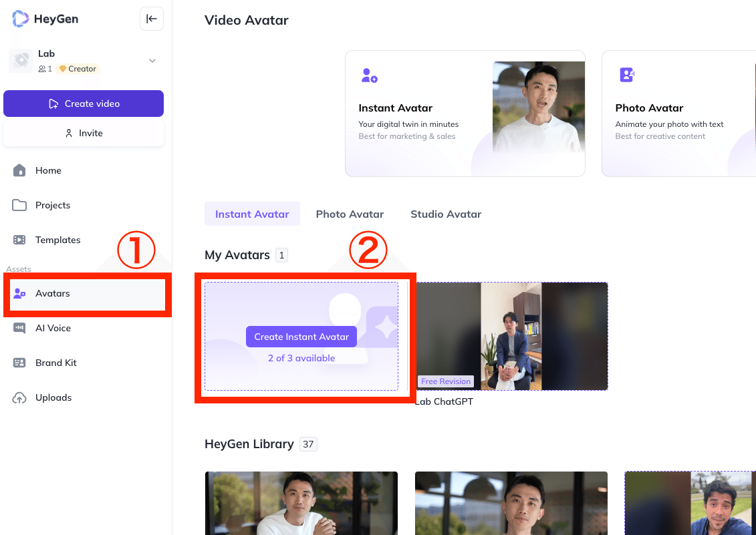Switch to the Studio Avatar tab
This screenshot has height=535, width=756.
pos(446,214)
